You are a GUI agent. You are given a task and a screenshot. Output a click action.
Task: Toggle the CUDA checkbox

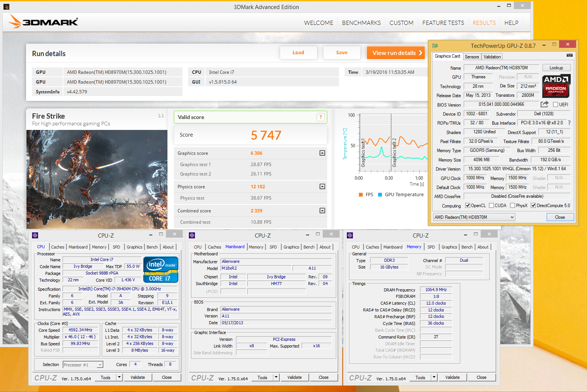point(491,206)
